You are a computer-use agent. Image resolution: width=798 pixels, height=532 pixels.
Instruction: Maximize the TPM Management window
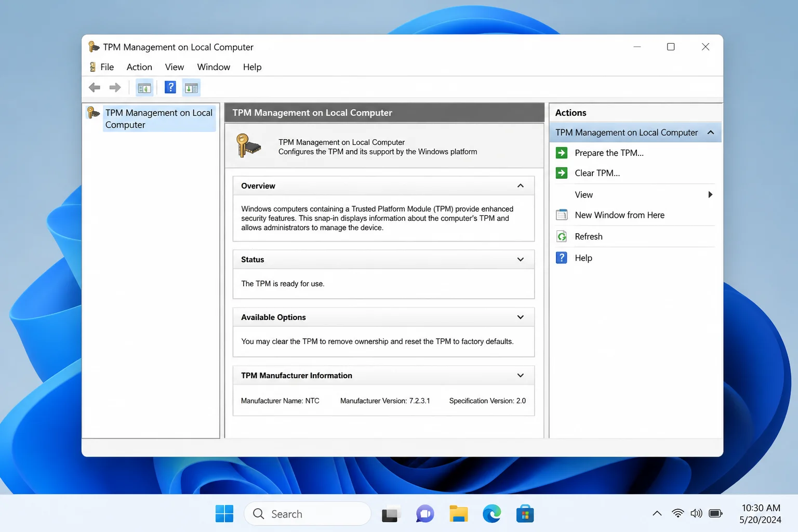671,47
